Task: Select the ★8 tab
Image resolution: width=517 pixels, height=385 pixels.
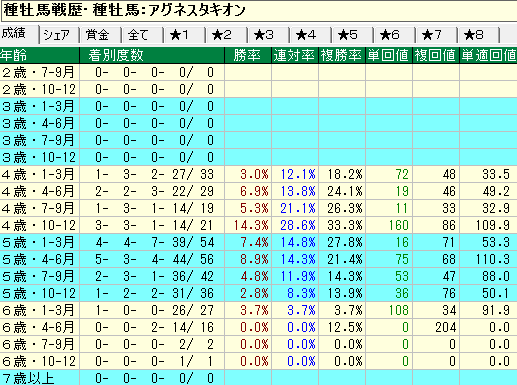Action: [478, 35]
